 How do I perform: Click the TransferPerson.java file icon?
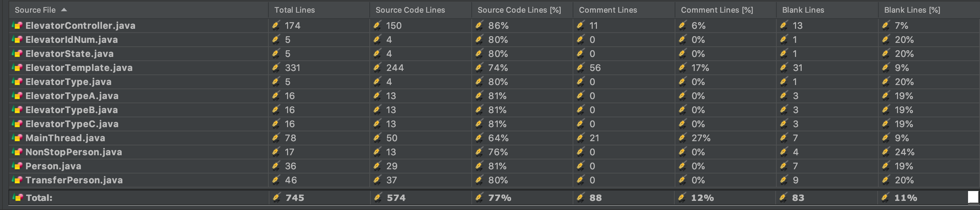click(17, 180)
